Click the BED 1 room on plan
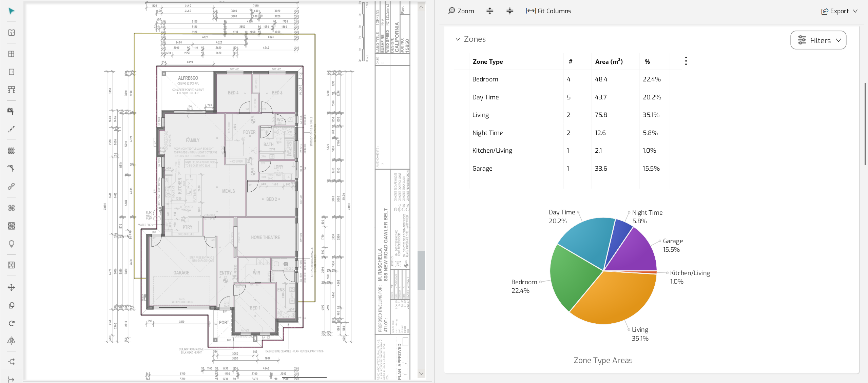The width and height of the screenshot is (868, 383). pyautogui.click(x=255, y=308)
